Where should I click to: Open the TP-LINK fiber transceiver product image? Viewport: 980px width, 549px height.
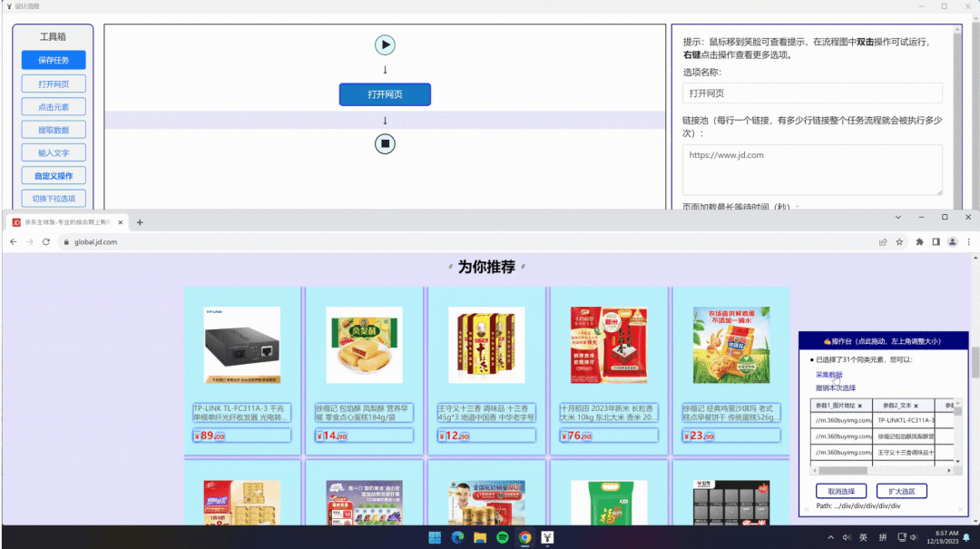[x=242, y=345]
